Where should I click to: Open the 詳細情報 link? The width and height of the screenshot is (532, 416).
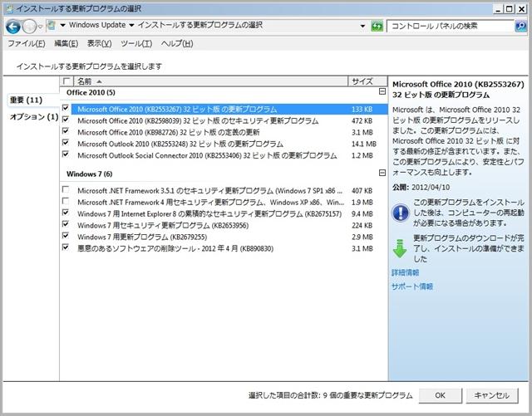[406, 272]
